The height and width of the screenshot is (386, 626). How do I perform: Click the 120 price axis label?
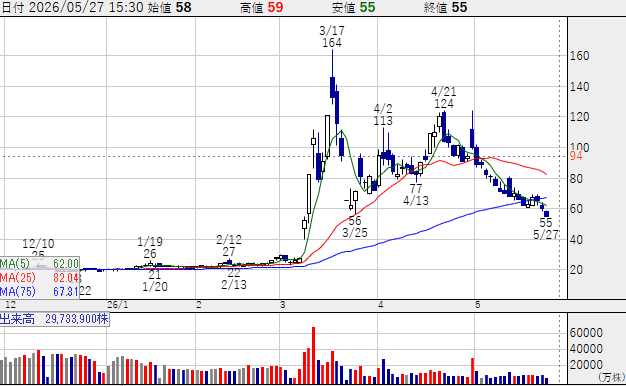579,117
